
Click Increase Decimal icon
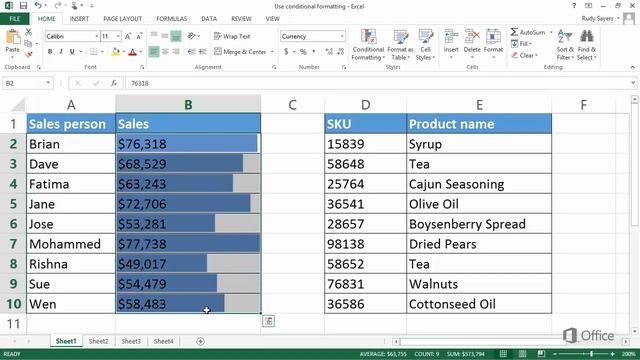pos(329,51)
